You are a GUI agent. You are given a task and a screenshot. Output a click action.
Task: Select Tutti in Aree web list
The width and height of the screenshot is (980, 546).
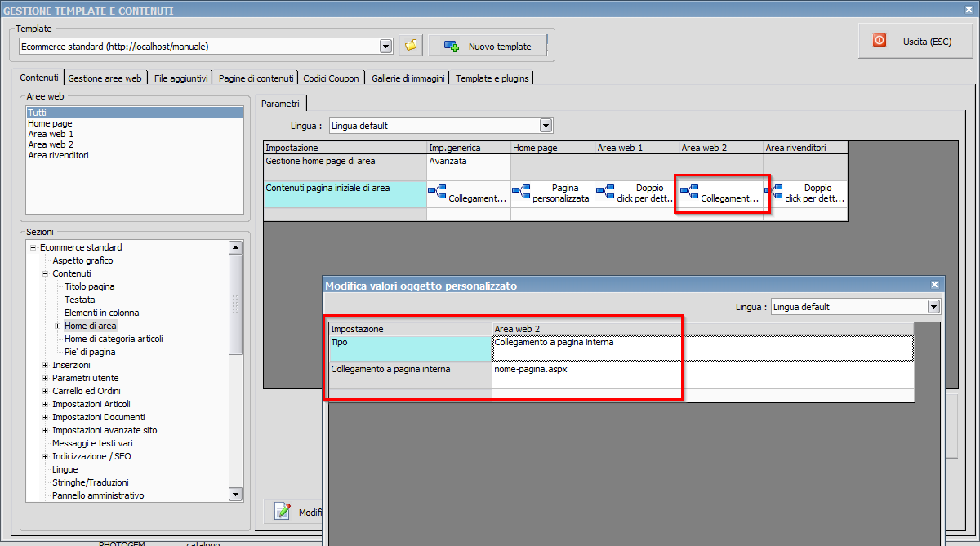[x=135, y=113]
